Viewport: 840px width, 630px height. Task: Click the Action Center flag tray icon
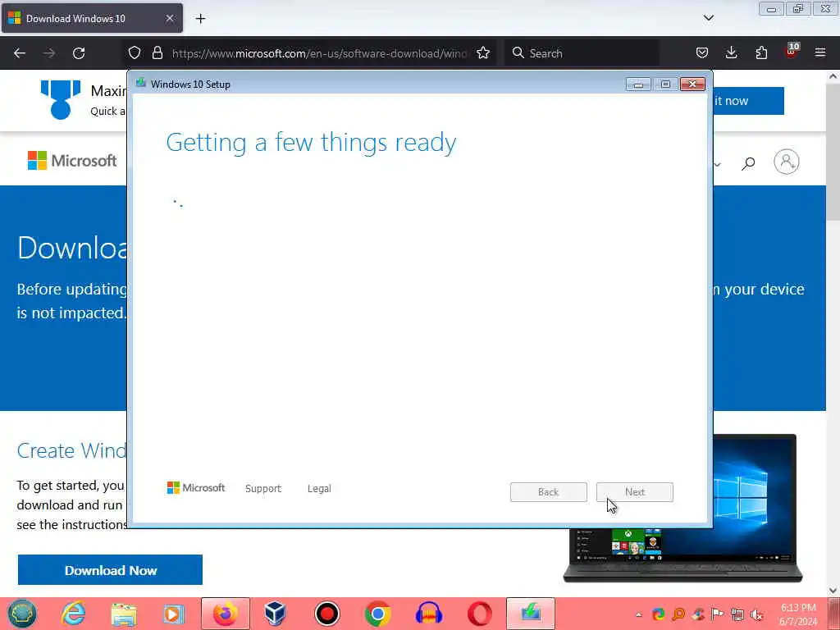[717, 614]
